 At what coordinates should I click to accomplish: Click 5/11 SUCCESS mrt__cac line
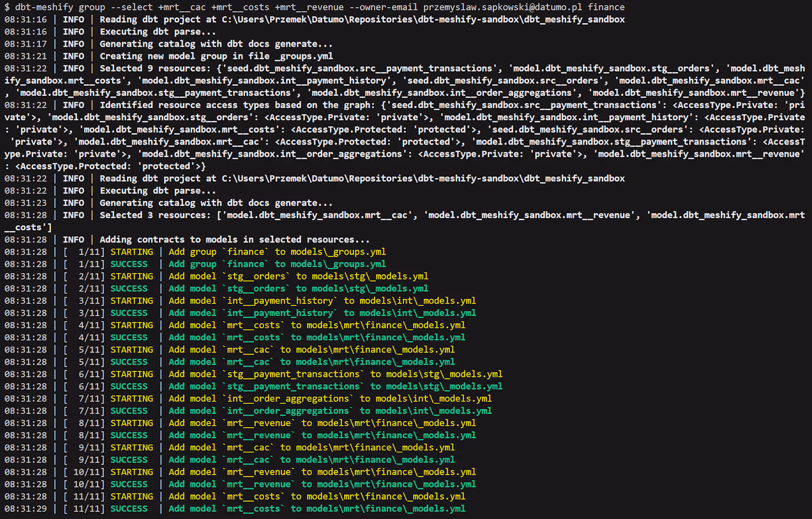tap(230, 362)
